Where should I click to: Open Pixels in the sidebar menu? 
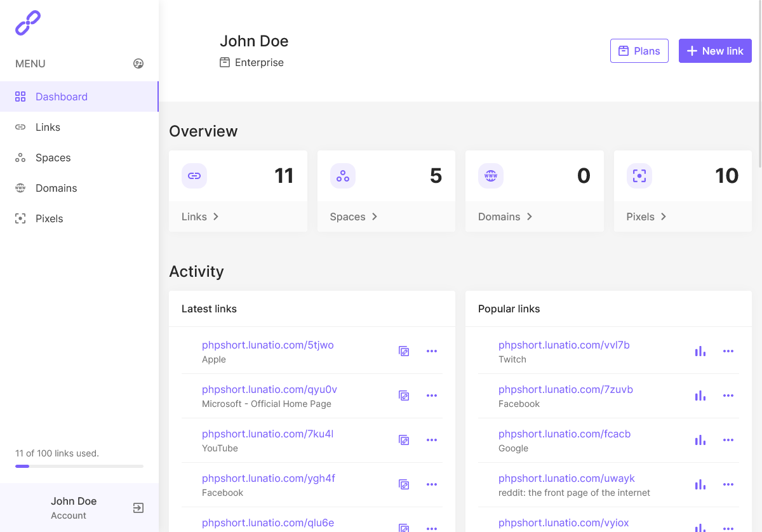click(x=79, y=218)
